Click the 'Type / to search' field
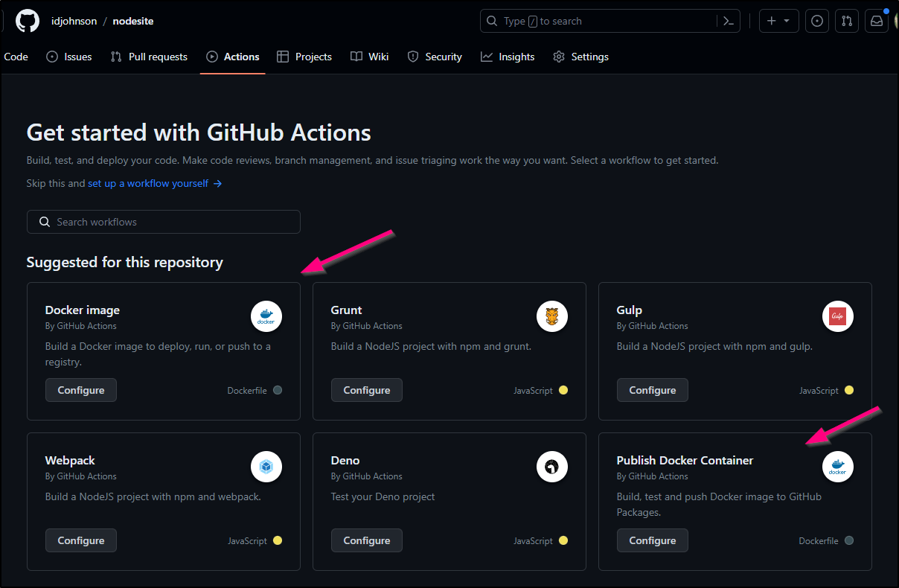This screenshot has width=899, height=588. 609,21
